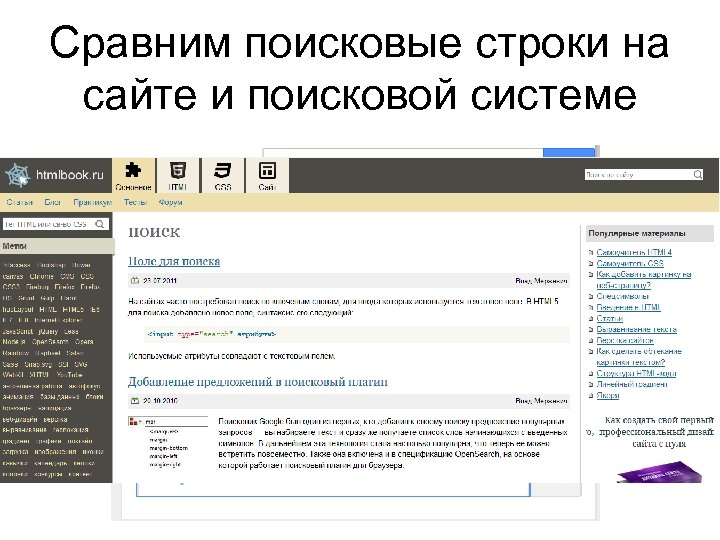Select the изображения tag in tag cloud
This screenshot has height=540, width=720.
[56, 452]
